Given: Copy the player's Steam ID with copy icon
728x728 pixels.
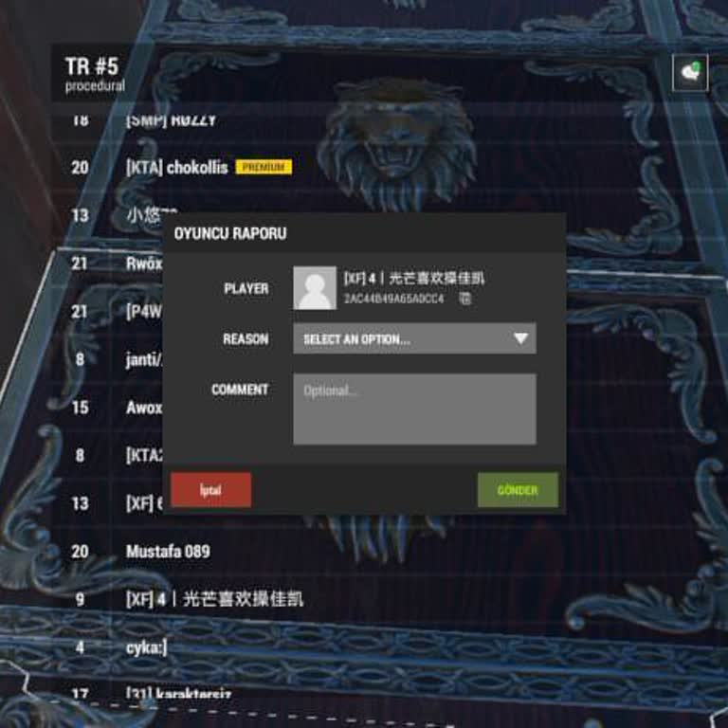Looking at the screenshot, I should (464, 298).
